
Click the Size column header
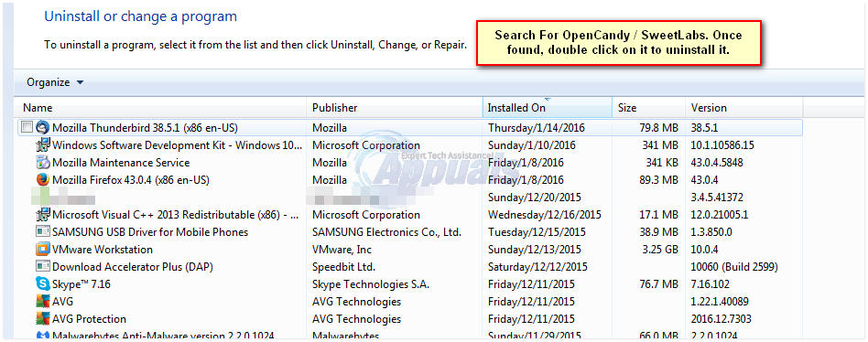pos(649,108)
